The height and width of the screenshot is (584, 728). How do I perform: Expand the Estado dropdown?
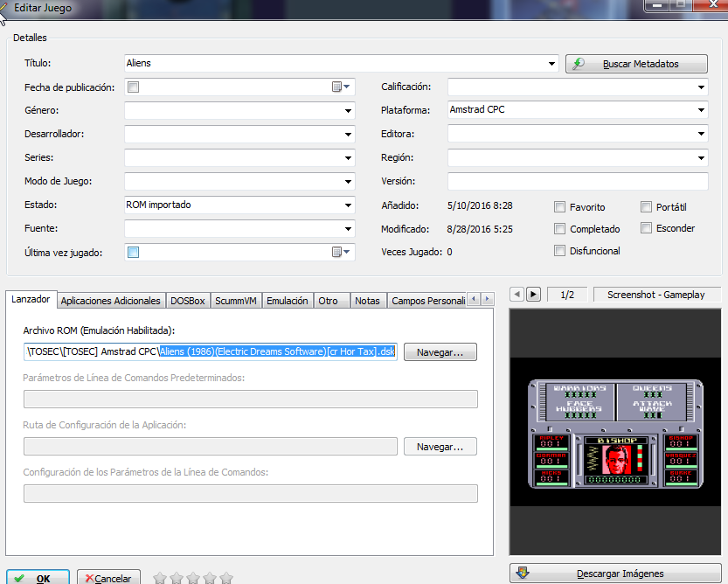coord(348,205)
